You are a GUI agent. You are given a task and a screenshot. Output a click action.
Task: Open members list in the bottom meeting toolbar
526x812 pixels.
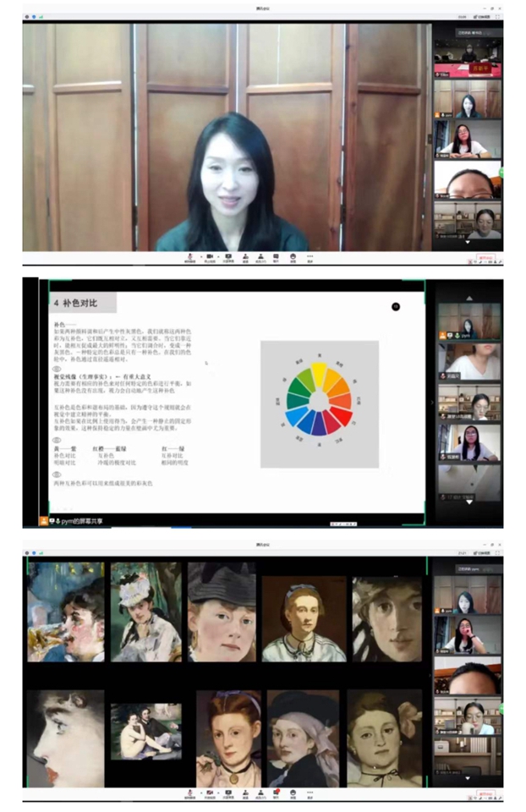[x=260, y=793]
